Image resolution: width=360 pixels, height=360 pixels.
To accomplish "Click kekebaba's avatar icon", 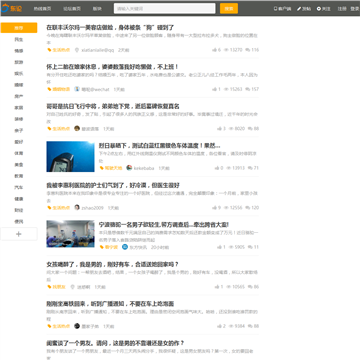I will coord(129,168).
